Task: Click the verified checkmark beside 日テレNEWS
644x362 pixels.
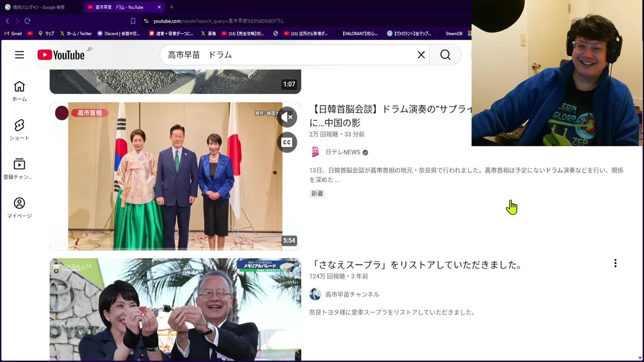Action: coord(365,152)
